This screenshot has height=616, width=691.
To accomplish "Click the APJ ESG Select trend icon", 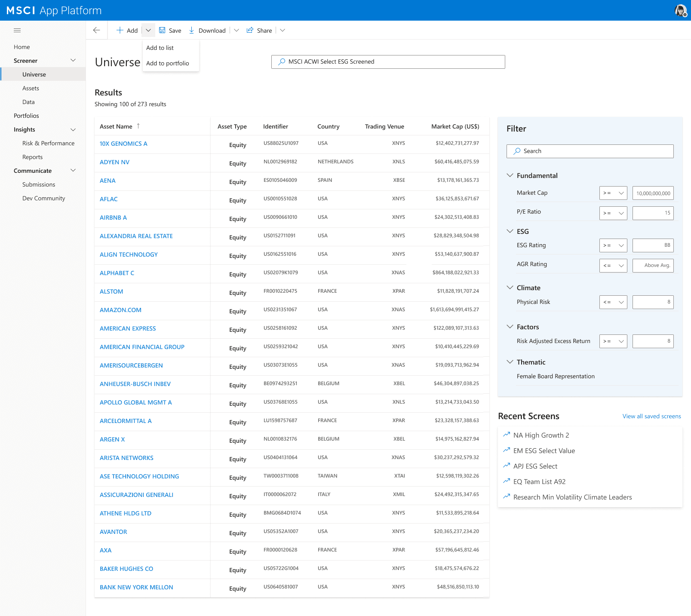I will click(507, 466).
